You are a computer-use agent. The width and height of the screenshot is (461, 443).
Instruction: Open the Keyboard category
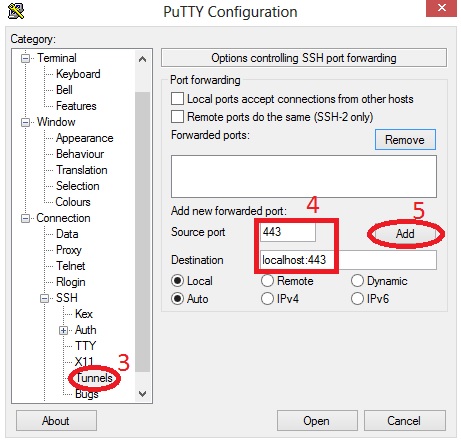(x=78, y=74)
